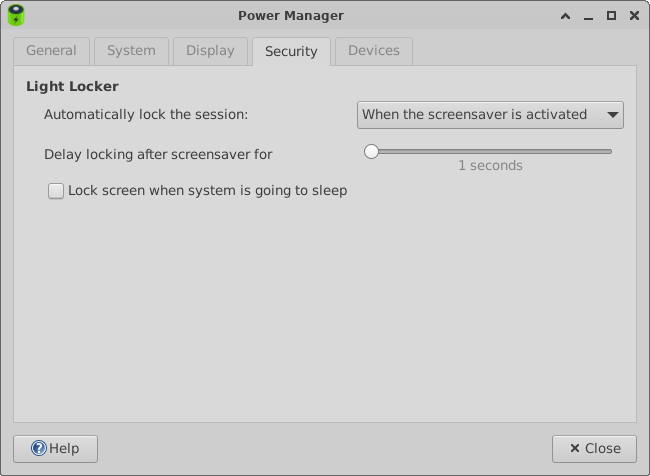Open the Devices tab
This screenshot has width=650, height=476.
[x=374, y=51]
